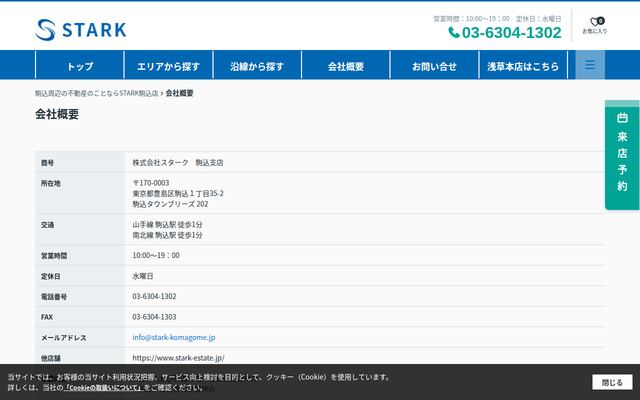
Task: Open お問い合せ navigation item
Action: [x=434, y=66]
